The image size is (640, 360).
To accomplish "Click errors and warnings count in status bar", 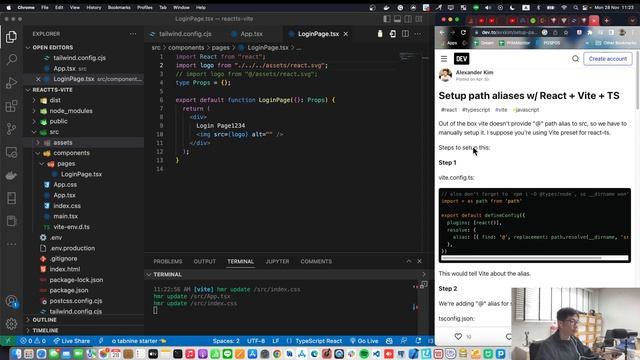I will 33,341.
